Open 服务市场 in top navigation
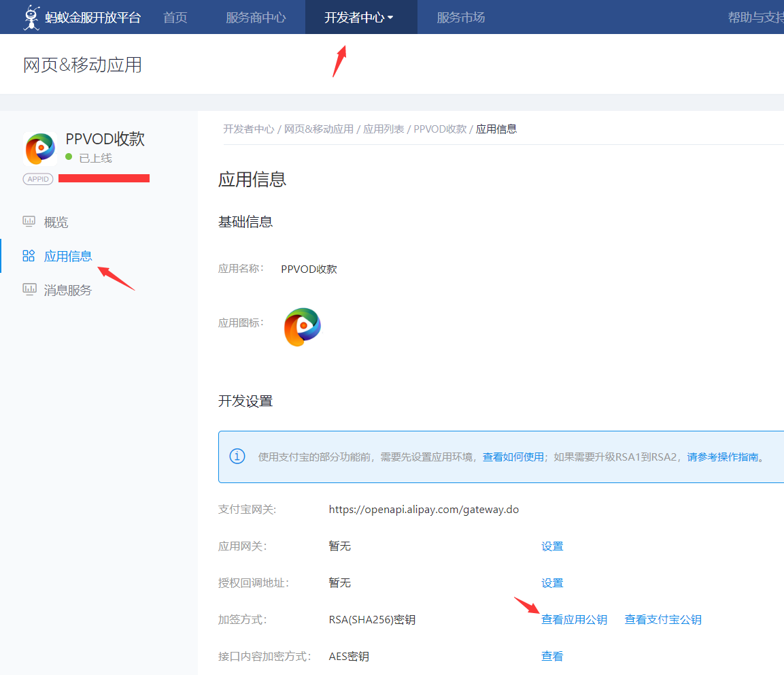This screenshot has width=784, height=675. click(x=460, y=18)
